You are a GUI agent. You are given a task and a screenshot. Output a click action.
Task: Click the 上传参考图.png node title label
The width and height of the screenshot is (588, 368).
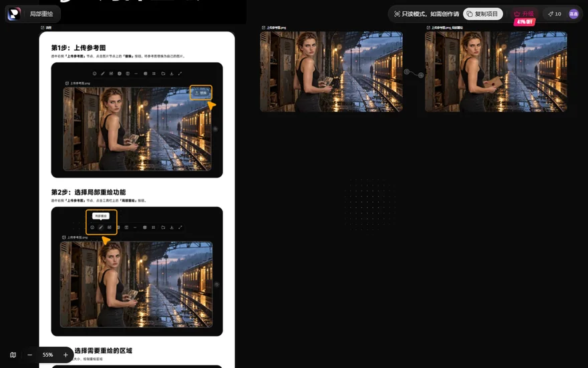tap(276, 28)
